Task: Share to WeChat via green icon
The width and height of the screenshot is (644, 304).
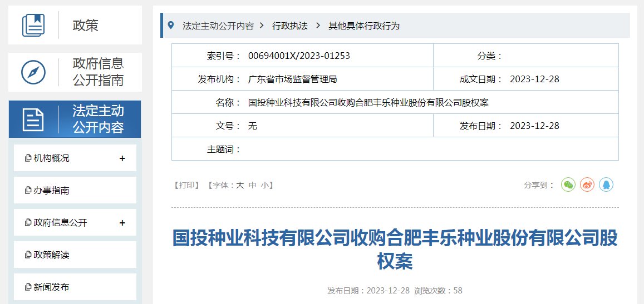Action: coord(568,185)
